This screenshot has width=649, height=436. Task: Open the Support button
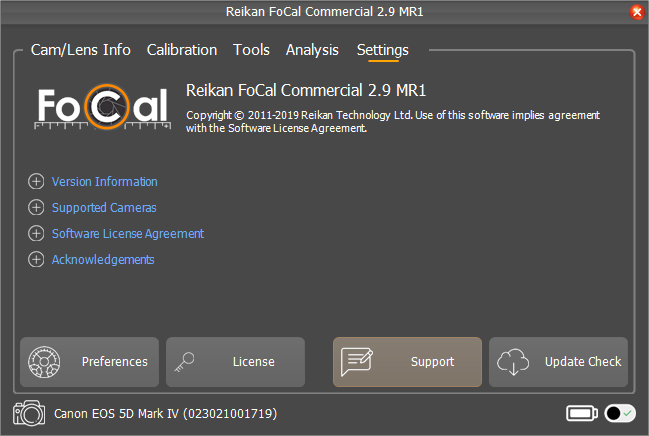(407, 362)
